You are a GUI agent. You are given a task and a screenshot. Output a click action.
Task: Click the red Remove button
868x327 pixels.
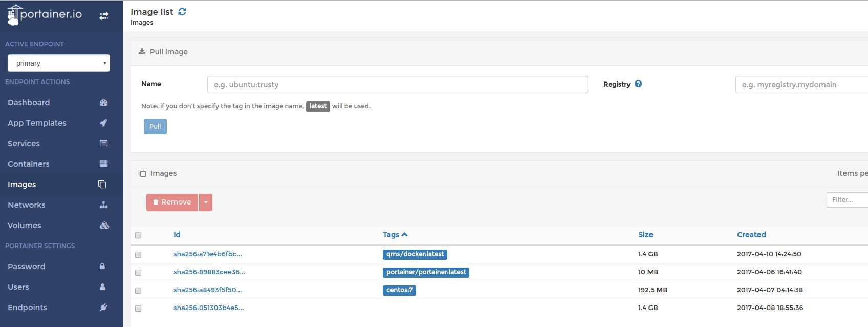(172, 202)
